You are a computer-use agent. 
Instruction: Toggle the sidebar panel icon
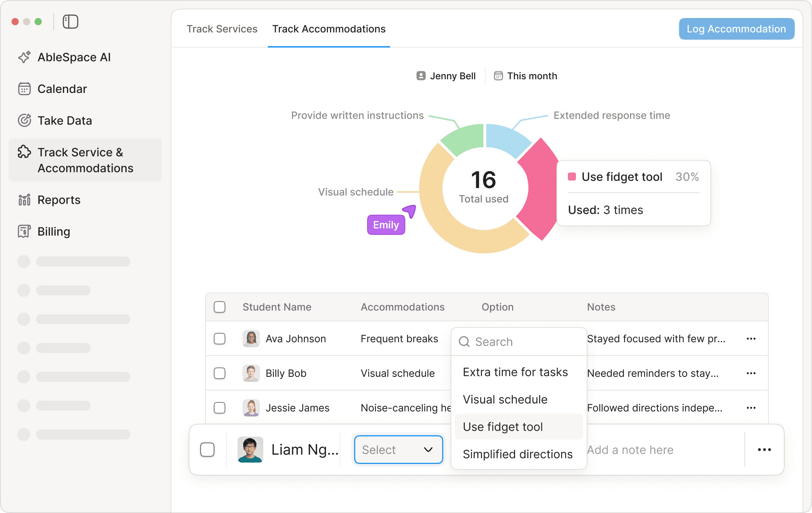pyautogui.click(x=70, y=22)
